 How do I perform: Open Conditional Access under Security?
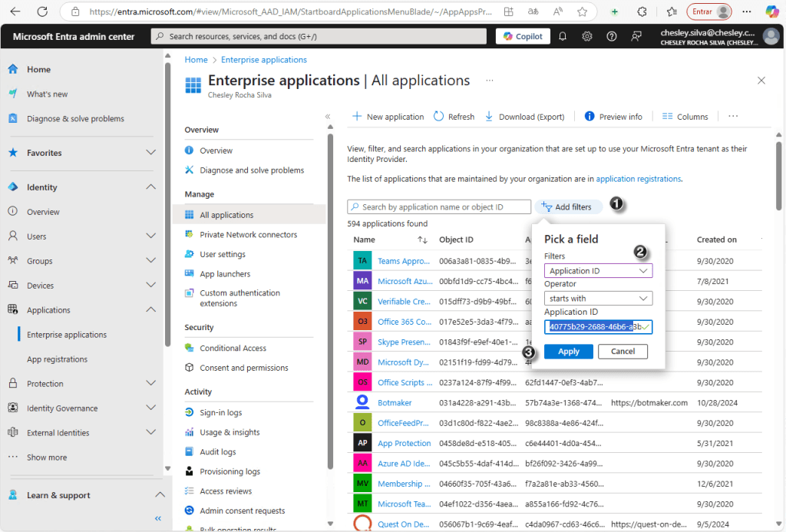[233, 348]
